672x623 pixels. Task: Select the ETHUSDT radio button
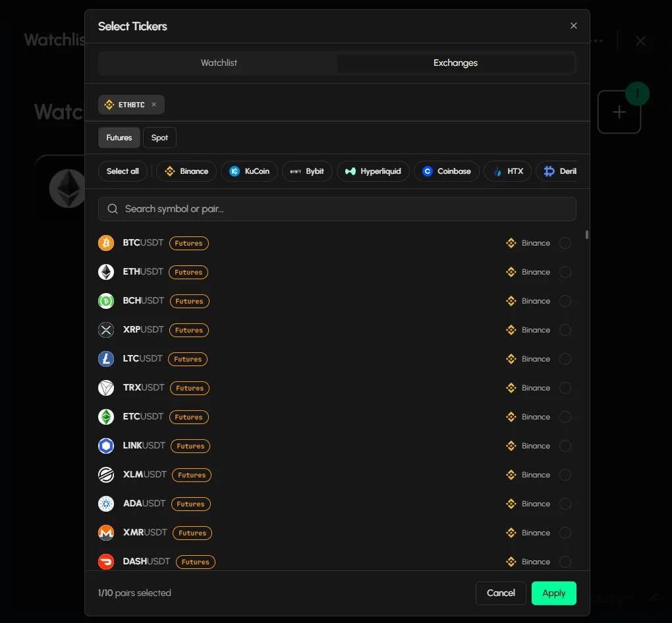pyautogui.click(x=565, y=272)
